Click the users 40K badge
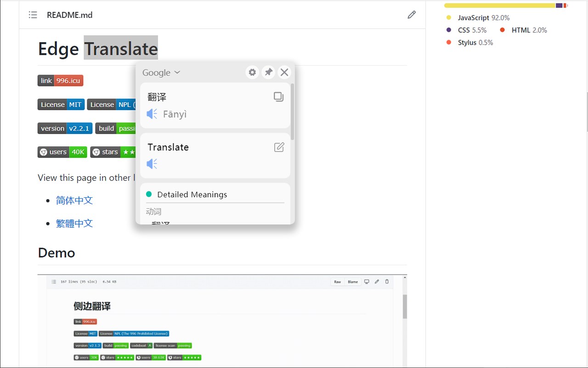This screenshot has height=368, width=588. coord(62,152)
